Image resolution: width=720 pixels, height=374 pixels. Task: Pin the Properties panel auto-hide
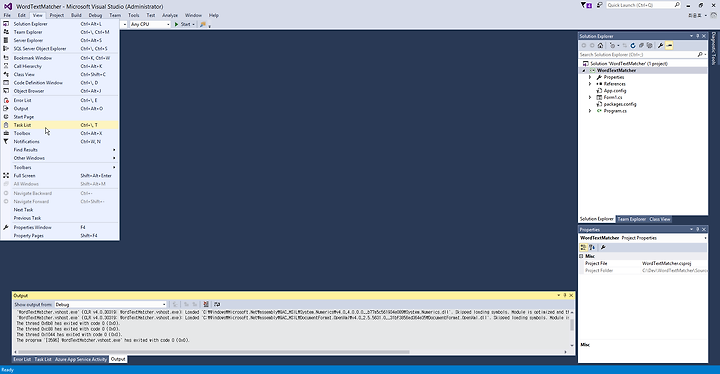coord(698,229)
